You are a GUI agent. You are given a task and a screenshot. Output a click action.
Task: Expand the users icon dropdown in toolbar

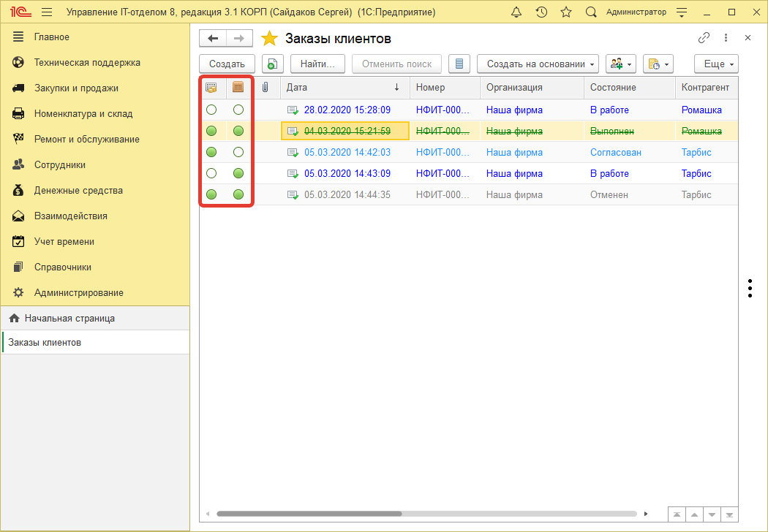click(621, 64)
